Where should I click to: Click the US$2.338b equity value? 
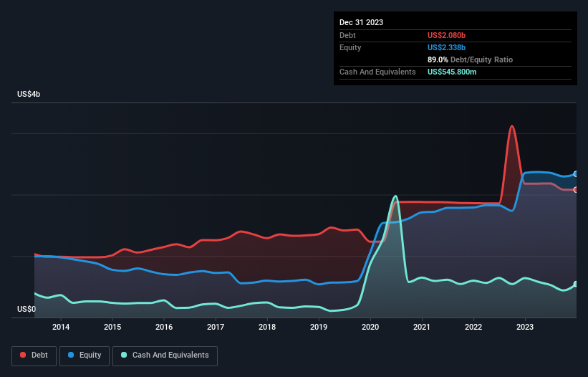tap(446, 47)
